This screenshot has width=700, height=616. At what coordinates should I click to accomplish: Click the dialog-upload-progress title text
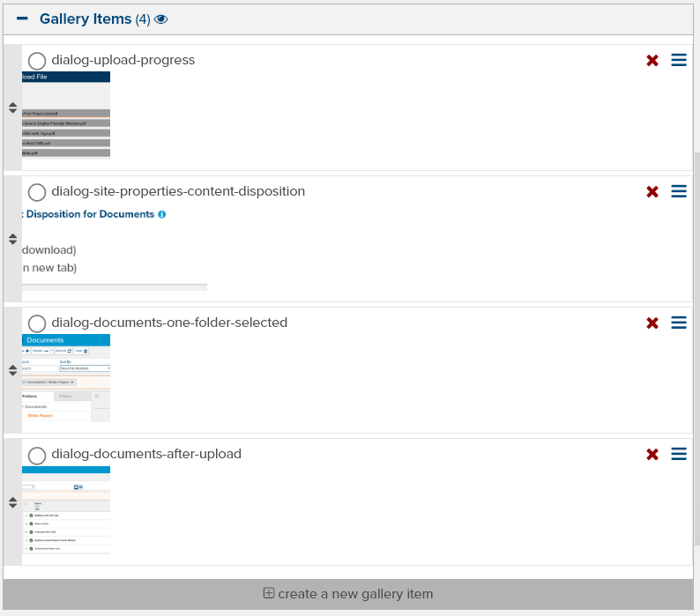click(x=123, y=60)
